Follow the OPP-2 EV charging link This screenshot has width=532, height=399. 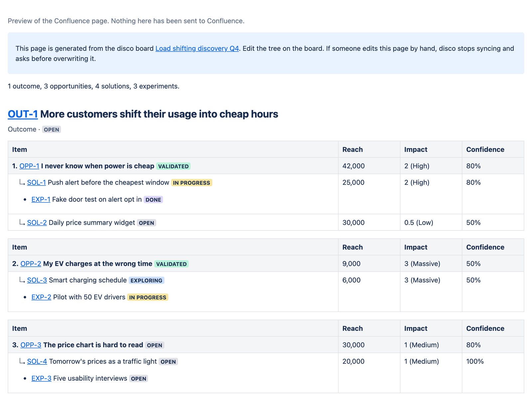[x=31, y=264]
